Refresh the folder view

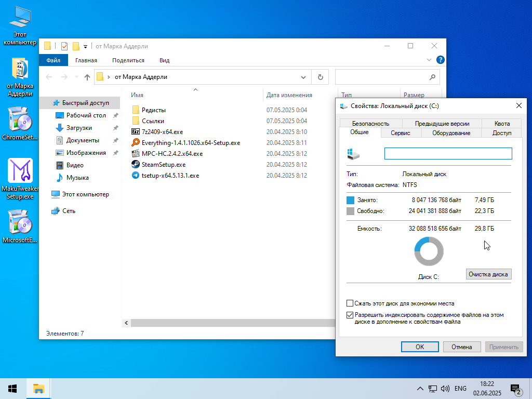click(320, 77)
